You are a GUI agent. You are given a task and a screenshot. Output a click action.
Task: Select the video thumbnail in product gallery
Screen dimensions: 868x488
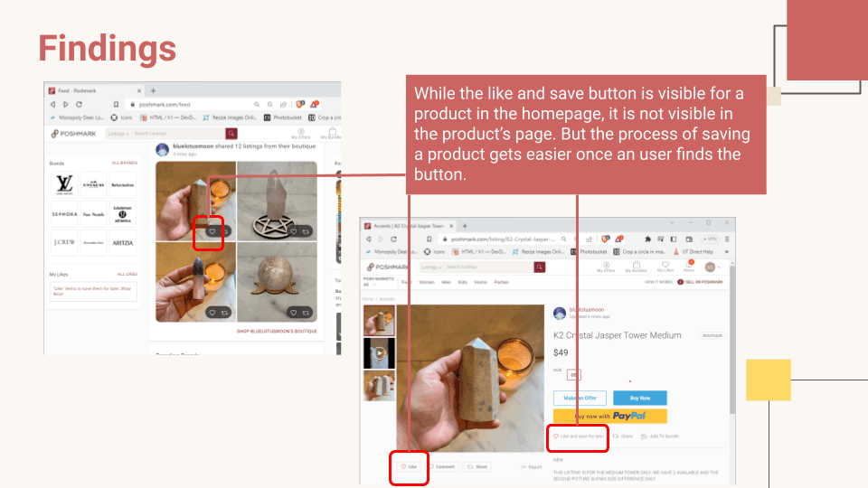(379, 353)
